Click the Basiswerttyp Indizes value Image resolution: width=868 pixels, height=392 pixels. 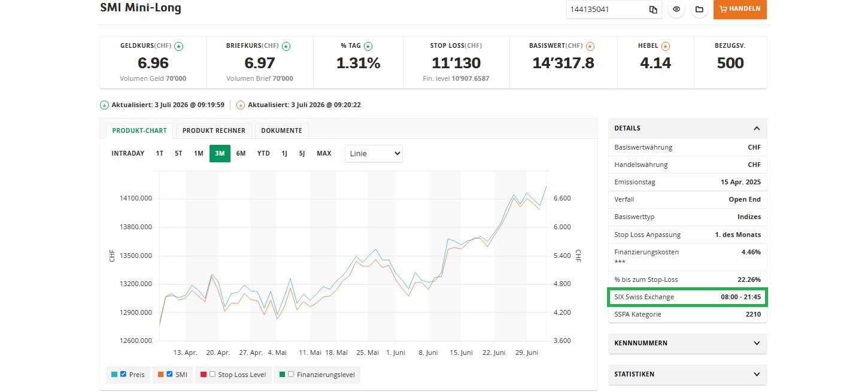pos(749,217)
